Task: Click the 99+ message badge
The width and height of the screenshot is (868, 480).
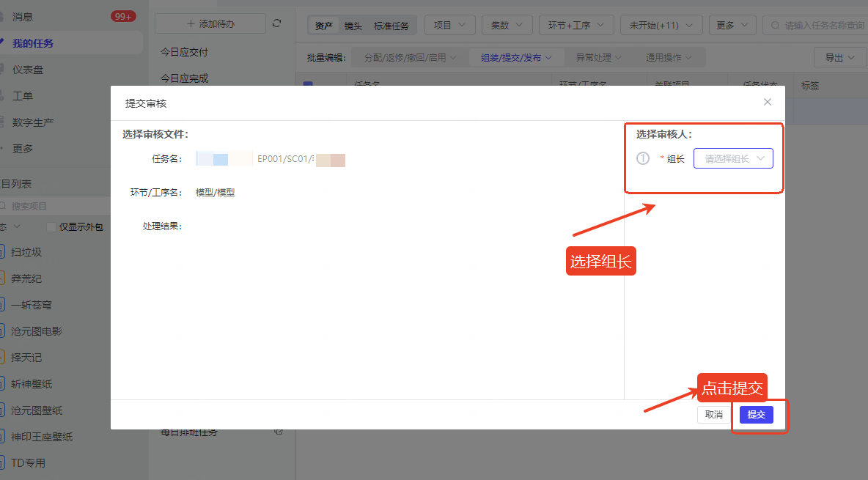Action: pos(123,16)
